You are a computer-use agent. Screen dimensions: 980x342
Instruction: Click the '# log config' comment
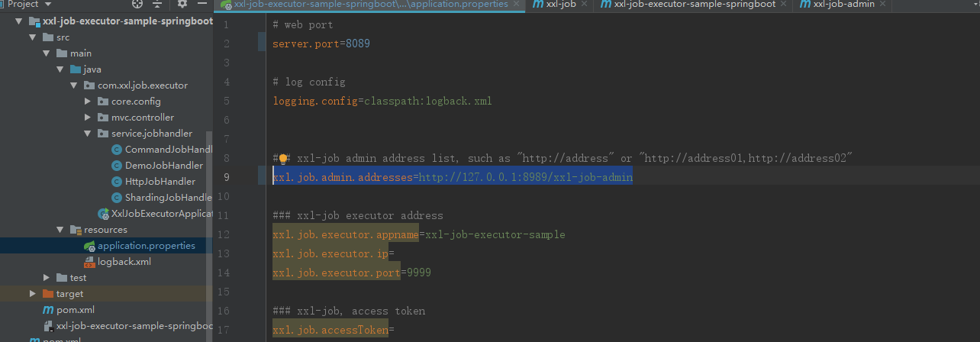[309, 82]
